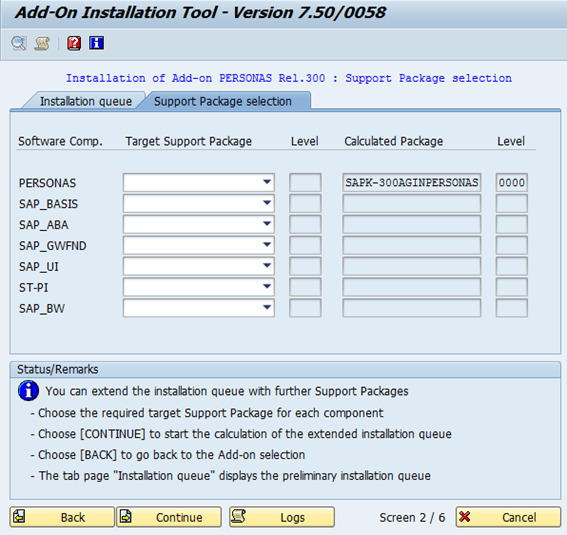Viewport: 567px width, 535px height.
Task: Expand SAP_BW target support package dropdown
Action: [x=199, y=308]
